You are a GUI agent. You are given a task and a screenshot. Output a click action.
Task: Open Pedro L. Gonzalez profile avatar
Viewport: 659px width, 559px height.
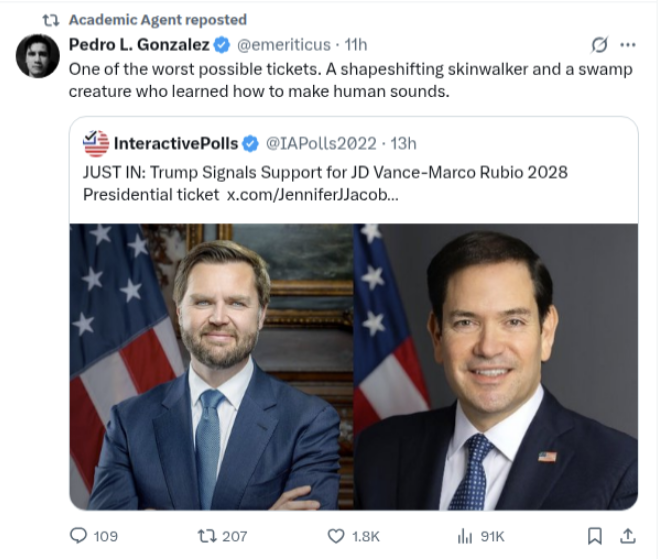[37, 56]
